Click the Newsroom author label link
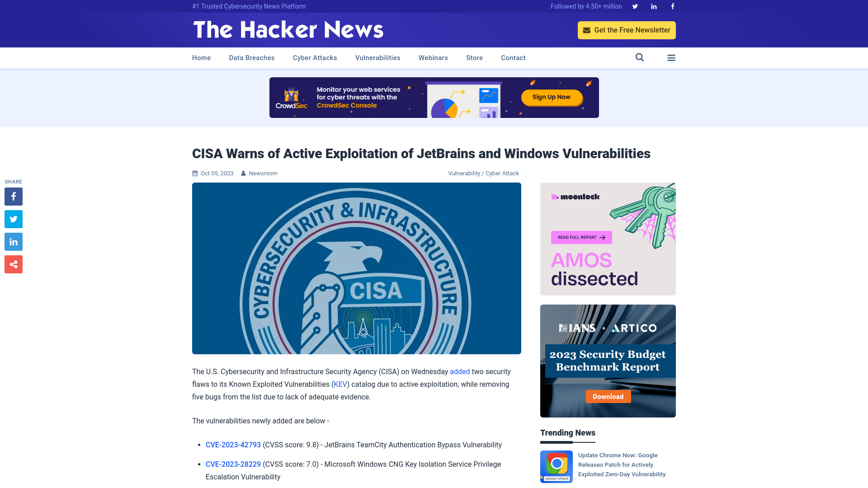Screen dimensions: 868x488 [x=263, y=173]
